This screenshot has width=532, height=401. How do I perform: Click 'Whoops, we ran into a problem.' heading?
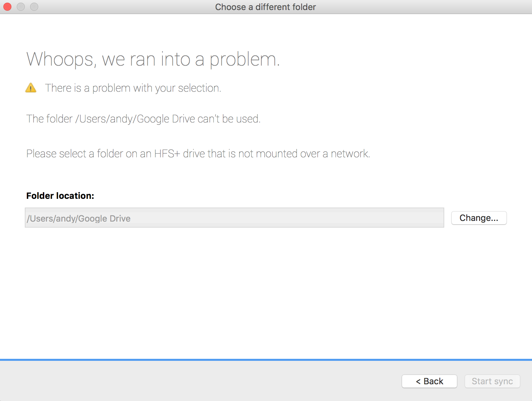point(153,60)
